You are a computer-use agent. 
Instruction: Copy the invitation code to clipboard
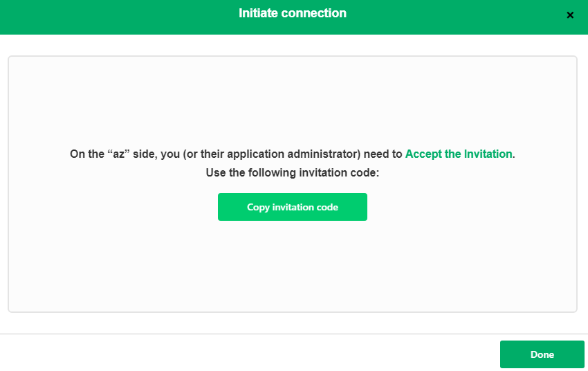pos(292,207)
